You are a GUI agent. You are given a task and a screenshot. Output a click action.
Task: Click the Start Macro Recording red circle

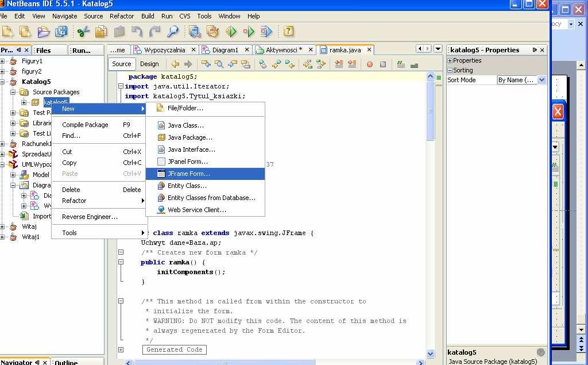tap(370, 64)
